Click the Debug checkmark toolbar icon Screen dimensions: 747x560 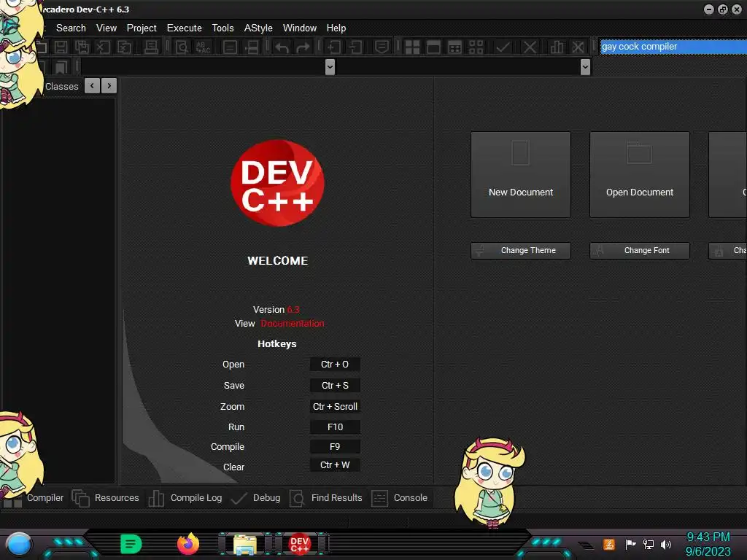coord(503,47)
